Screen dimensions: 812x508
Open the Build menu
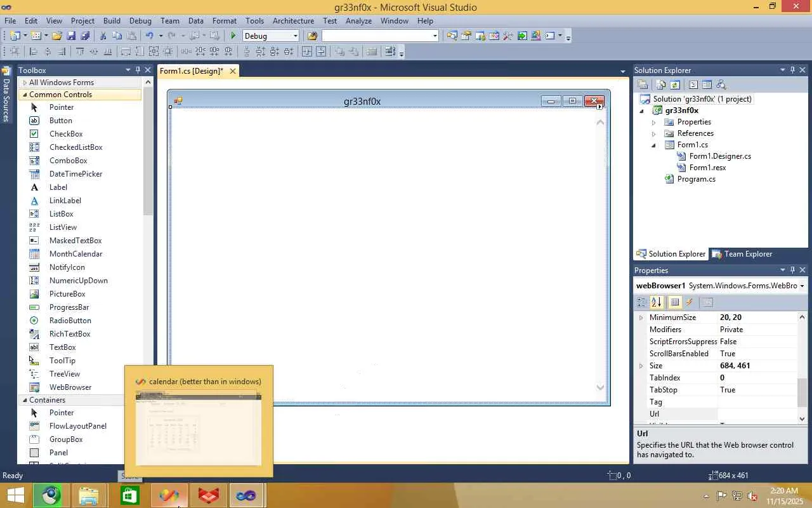(112, 21)
